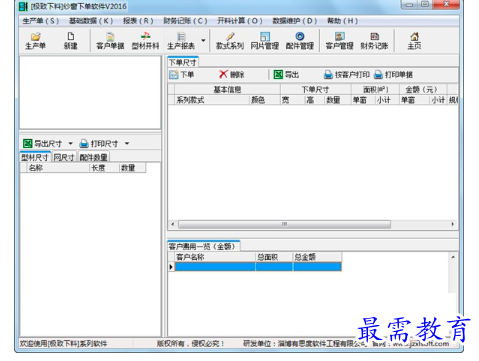
Task: Open 客户单据 toolbar icon
Action: click(x=110, y=41)
